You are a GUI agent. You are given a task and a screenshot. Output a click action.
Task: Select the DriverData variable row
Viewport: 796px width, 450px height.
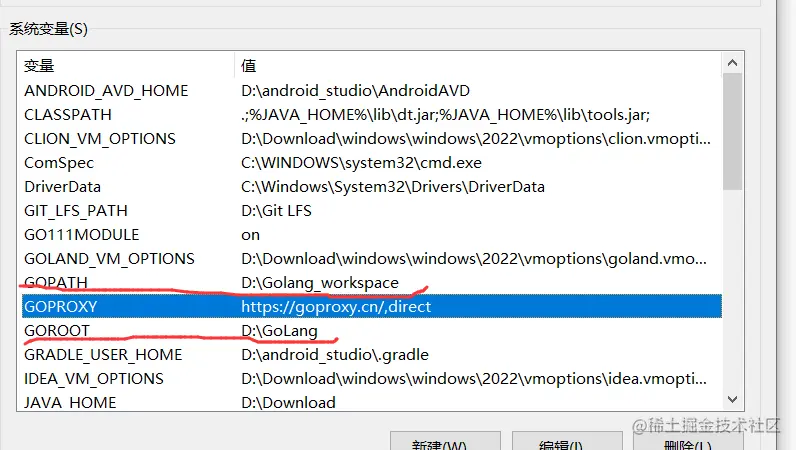[372, 186]
